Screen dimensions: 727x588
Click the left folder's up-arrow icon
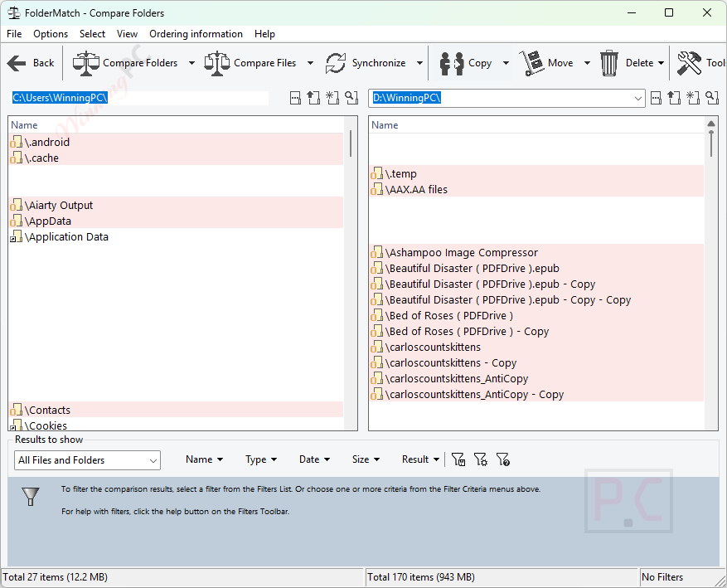[x=314, y=98]
